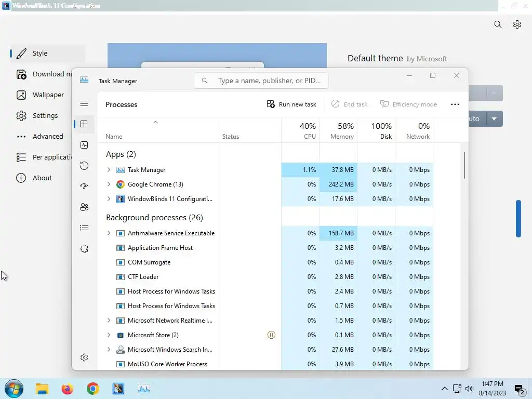532x399 pixels.
Task: Open Task Manager settings gear
Action: coord(84,357)
